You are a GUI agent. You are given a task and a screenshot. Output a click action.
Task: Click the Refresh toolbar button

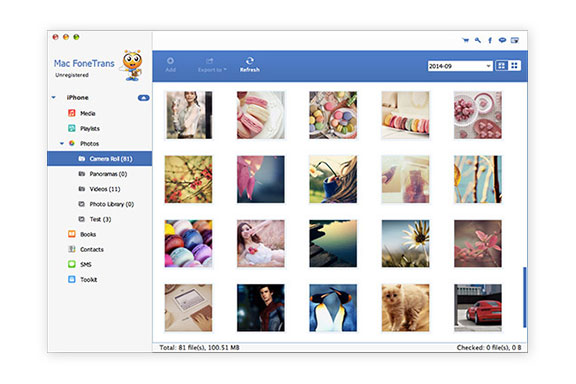250,64
